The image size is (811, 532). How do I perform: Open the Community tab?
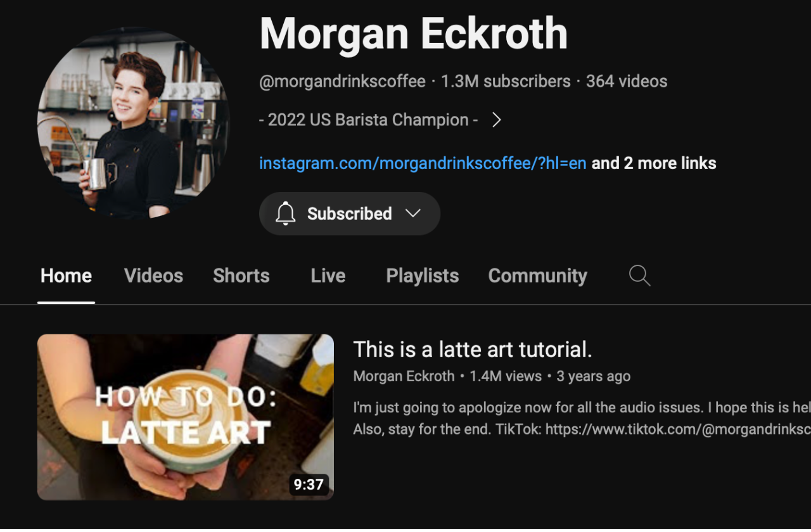[x=538, y=275]
